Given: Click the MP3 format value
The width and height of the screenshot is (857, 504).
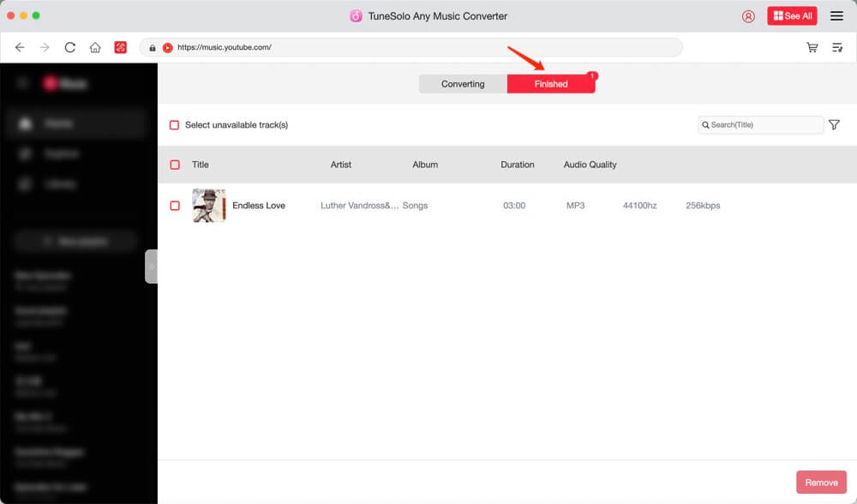Looking at the screenshot, I should [x=575, y=206].
